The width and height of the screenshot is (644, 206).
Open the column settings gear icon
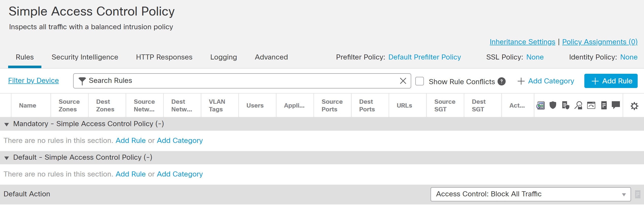point(634,106)
